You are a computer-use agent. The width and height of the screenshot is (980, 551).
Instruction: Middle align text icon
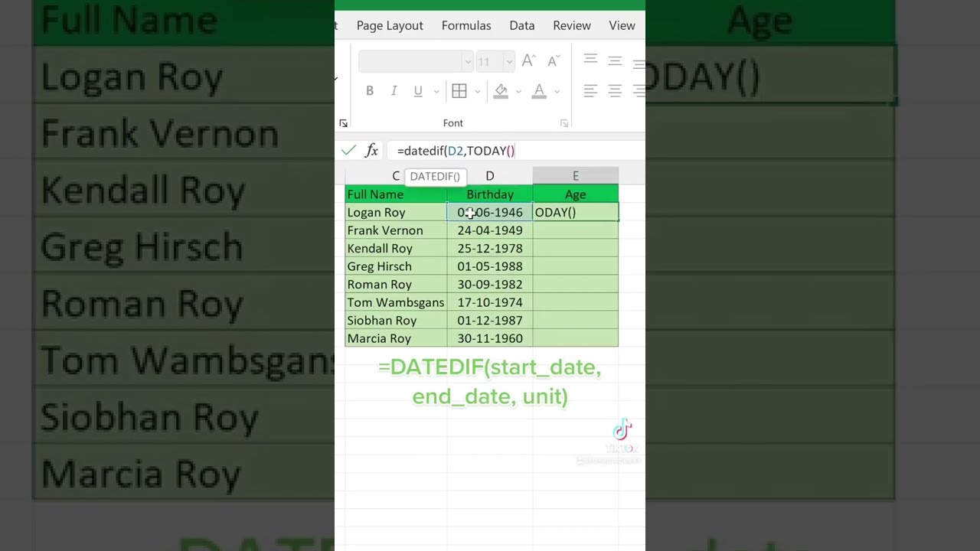coord(615,60)
